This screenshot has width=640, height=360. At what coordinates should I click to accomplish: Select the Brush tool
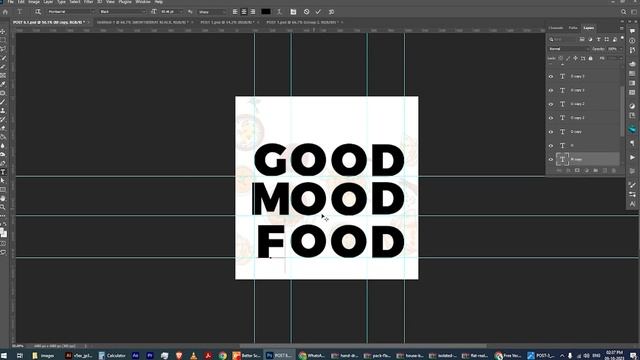point(3,102)
